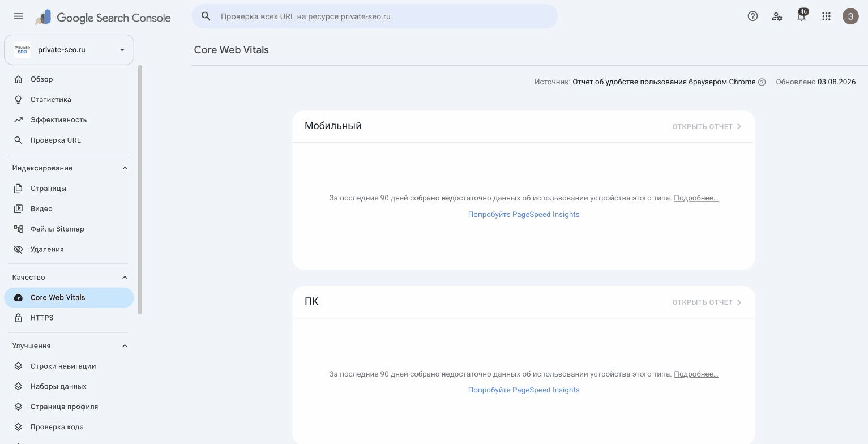Open notifications bell with 46 badge
The width and height of the screenshot is (868, 444).
[802, 16]
